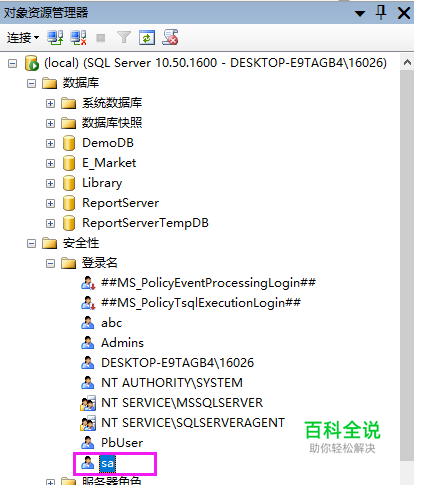Expand the E_Market database node
The image size is (421, 485).
(x=50, y=163)
